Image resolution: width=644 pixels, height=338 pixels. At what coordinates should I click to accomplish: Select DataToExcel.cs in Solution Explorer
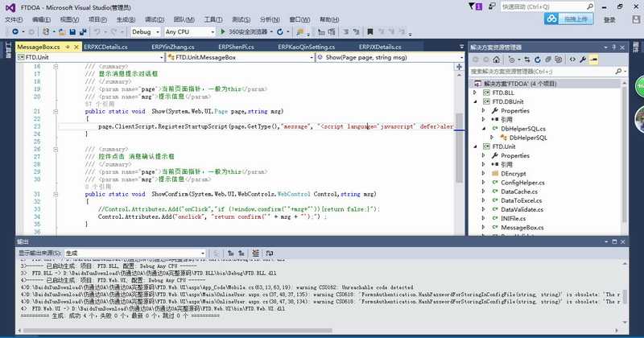coord(521,200)
